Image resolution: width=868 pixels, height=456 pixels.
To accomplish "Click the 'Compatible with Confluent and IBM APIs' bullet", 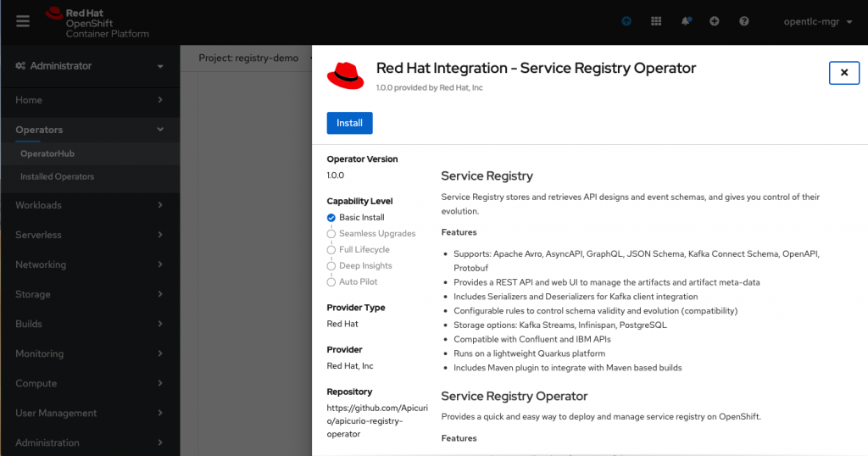I will pyautogui.click(x=532, y=339).
